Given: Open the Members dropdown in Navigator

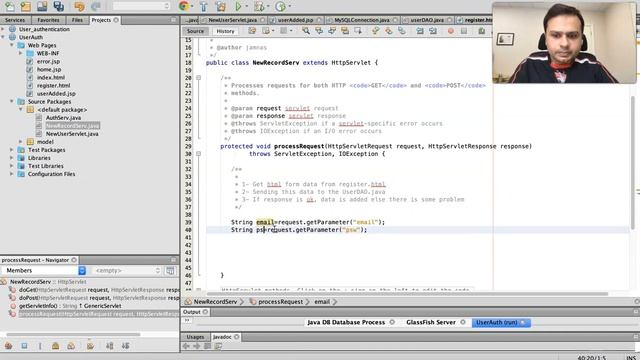Looking at the screenshot, I should [43, 270].
